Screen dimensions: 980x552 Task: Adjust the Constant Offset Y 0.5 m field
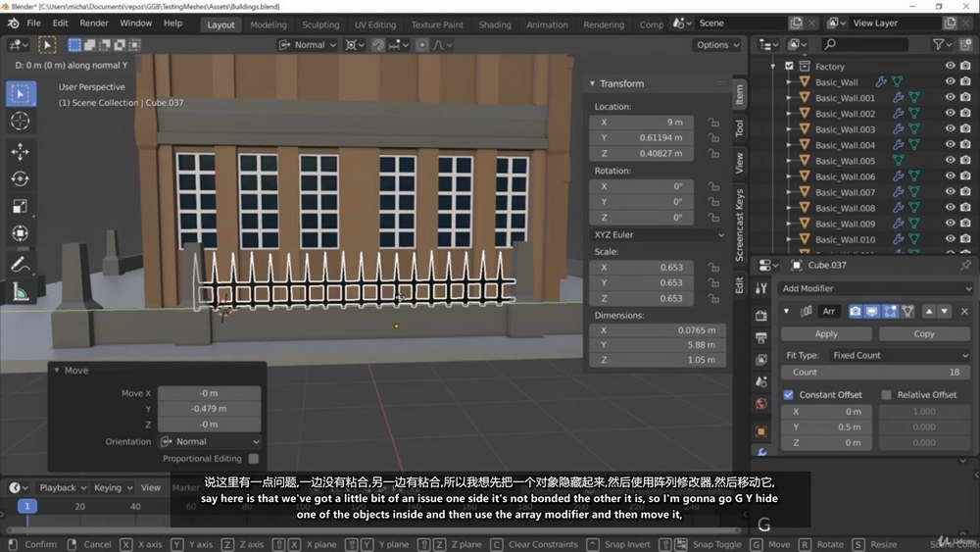[x=826, y=427]
